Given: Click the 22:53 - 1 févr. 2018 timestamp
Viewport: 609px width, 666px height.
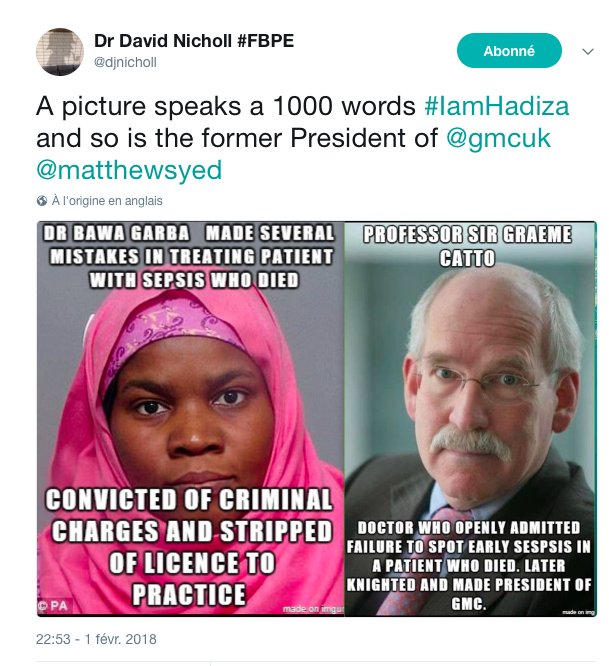Looking at the screenshot, I should coord(96,639).
